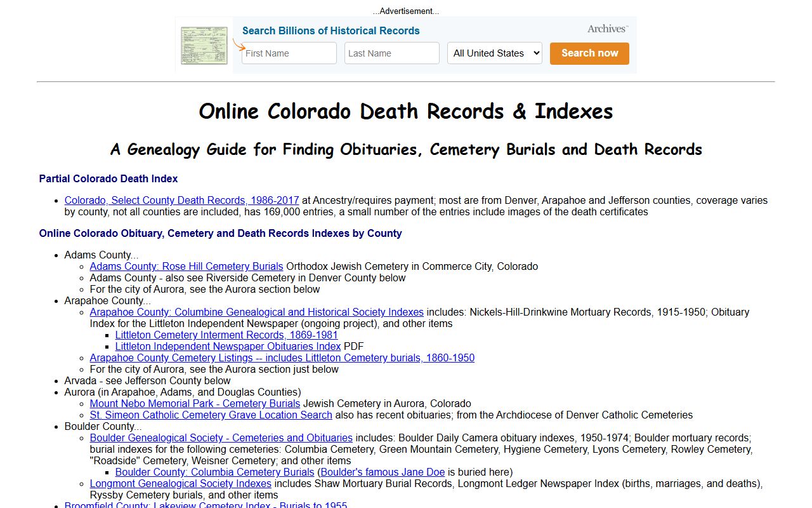The height and width of the screenshot is (508, 812).
Task: Open Longmont Genealogical Society Indexes link
Action: [x=181, y=483]
